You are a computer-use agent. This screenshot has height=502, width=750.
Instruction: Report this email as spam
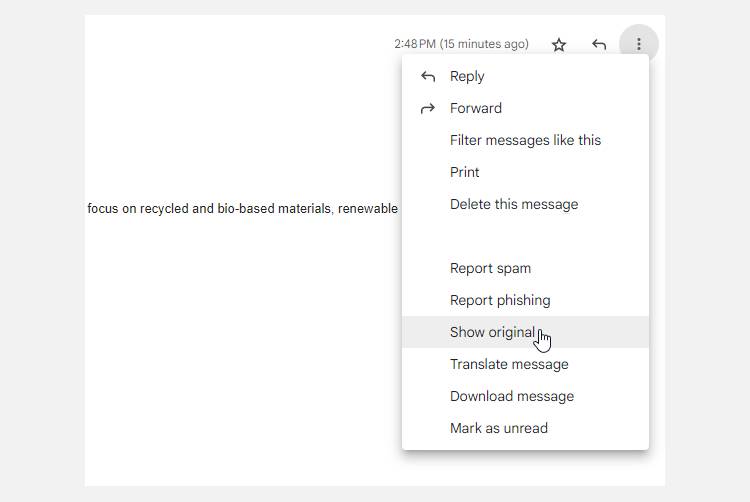490,268
